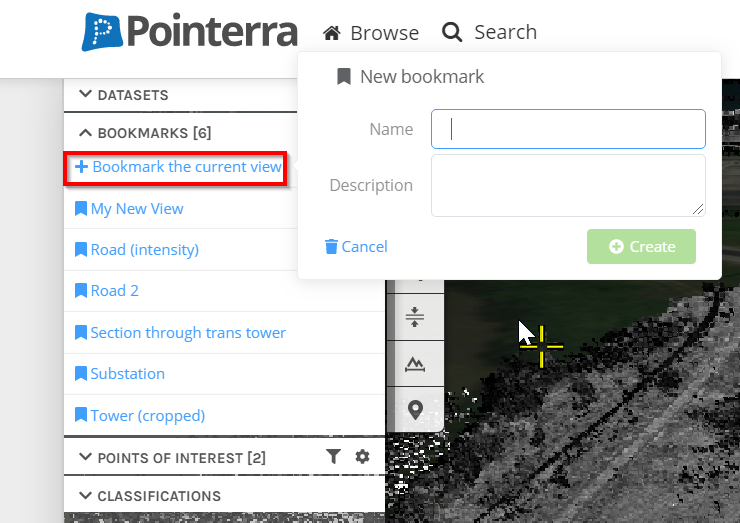
Task: Click the home icon next to Browse
Action: [x=332, y=33]
